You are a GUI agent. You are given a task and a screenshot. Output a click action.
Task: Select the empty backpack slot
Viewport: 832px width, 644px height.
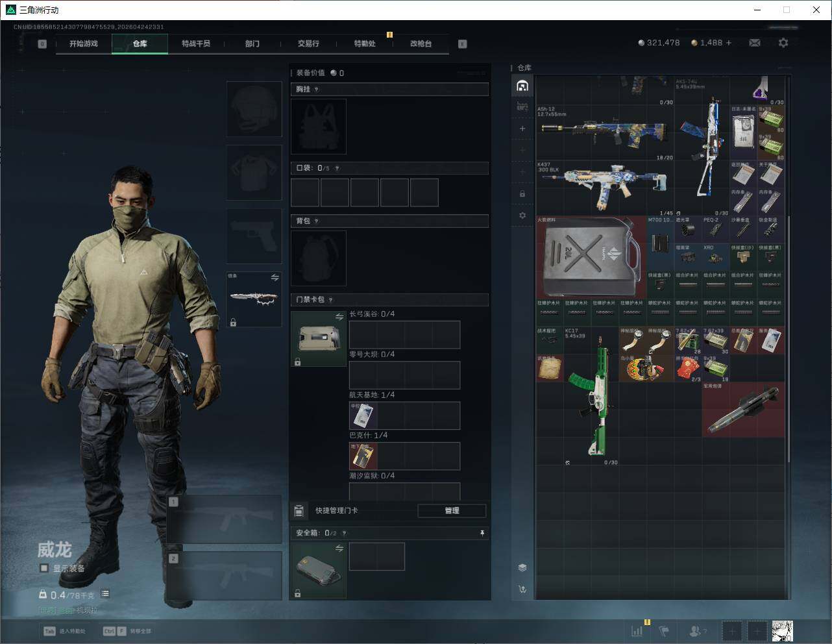pyautogui.click(x=319, y=258)
